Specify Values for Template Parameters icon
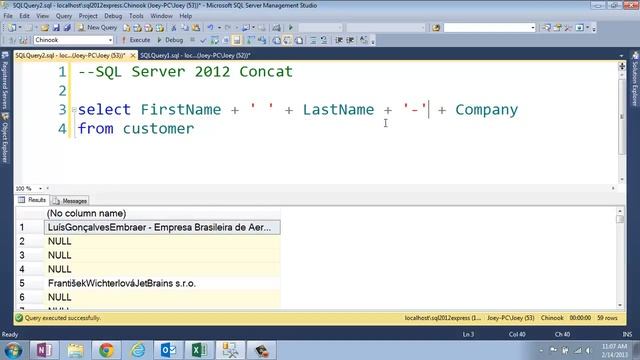 pyautogui.click(x=363, y=40)
